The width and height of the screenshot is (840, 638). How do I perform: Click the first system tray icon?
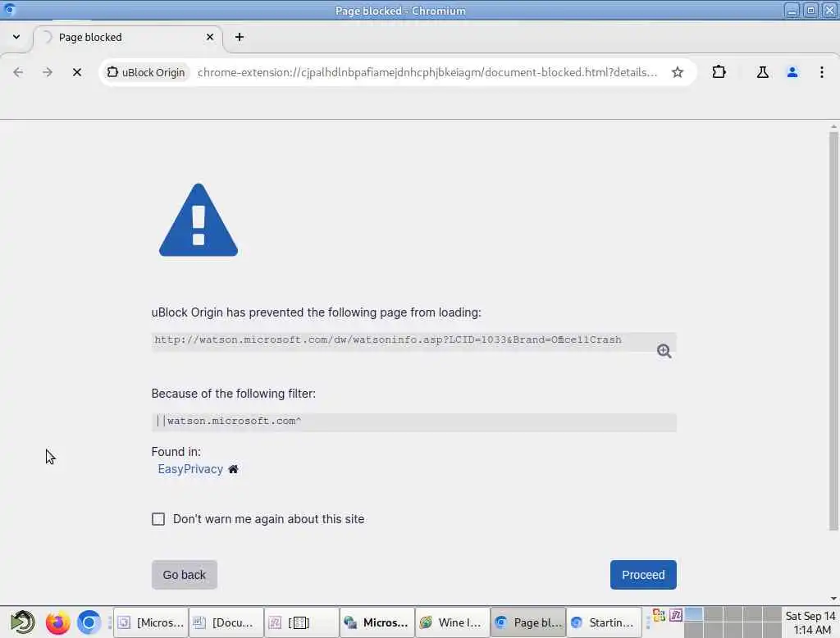click(659, 615)
